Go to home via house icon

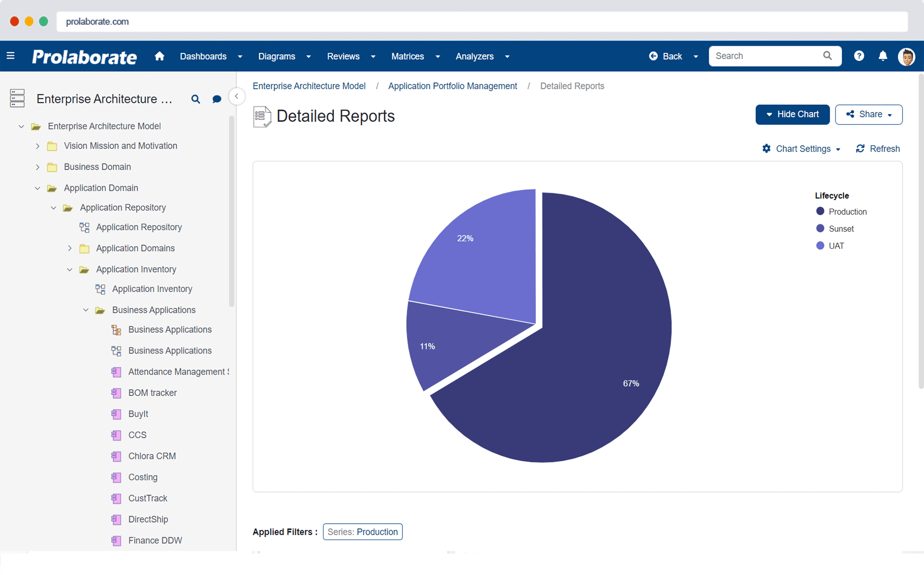coord(159,56)
